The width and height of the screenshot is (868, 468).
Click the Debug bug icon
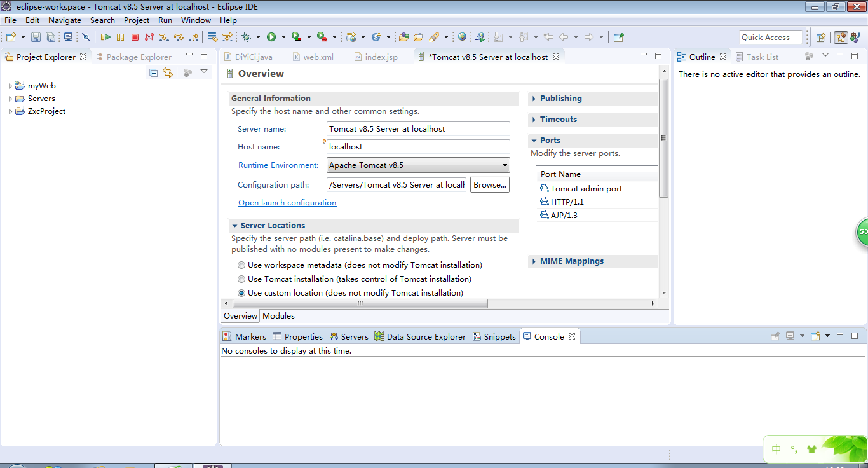[x=246, y=37]
